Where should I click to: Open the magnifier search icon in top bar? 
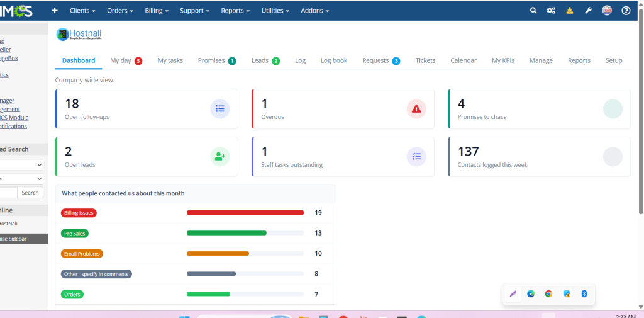coord(533,11)
